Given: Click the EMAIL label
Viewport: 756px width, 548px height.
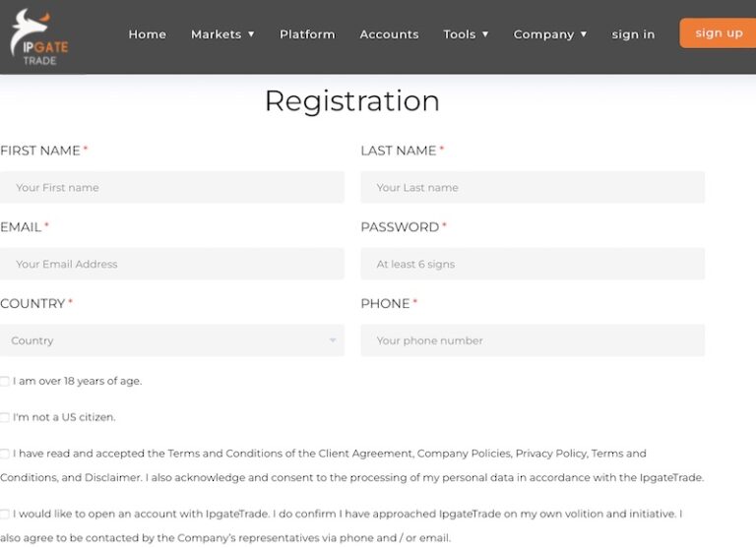Looking at the screenshot, I should (24, 227).
